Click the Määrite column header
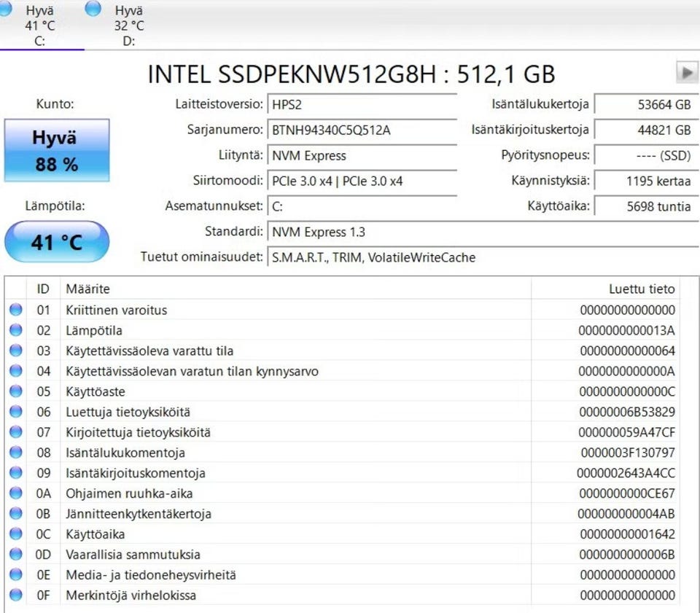The image size is (700, 613). coord(295,289)
